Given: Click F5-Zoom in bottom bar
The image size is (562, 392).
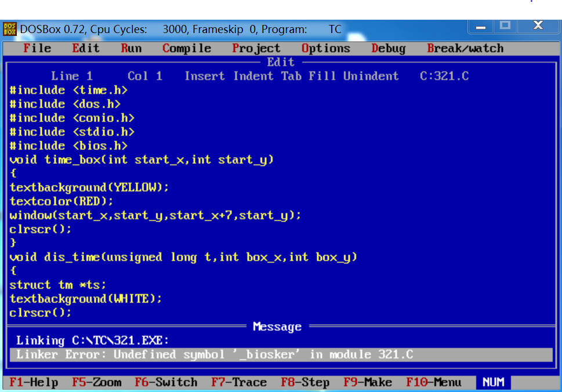Looking at the screenshot, I should (x=96, y=382).
